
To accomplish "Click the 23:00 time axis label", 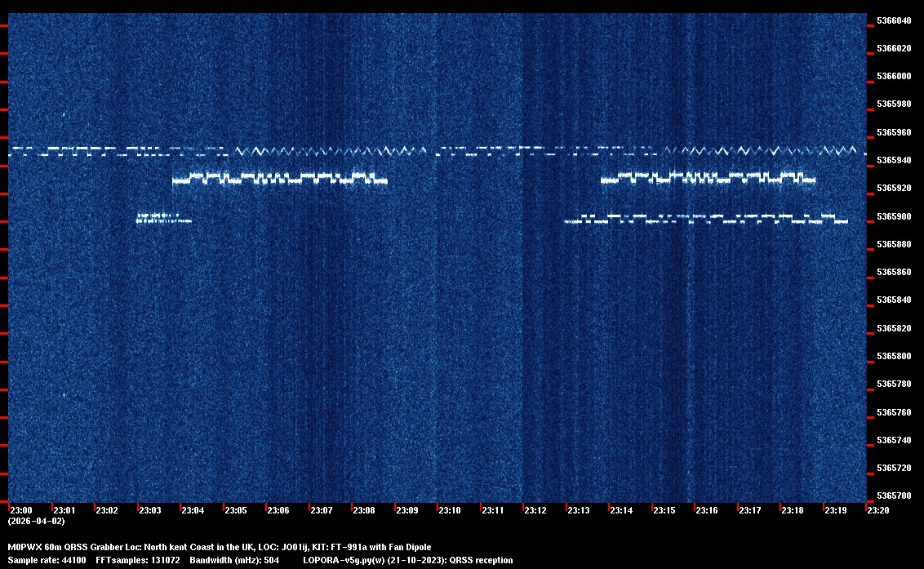I will click(x=20, y=510).
